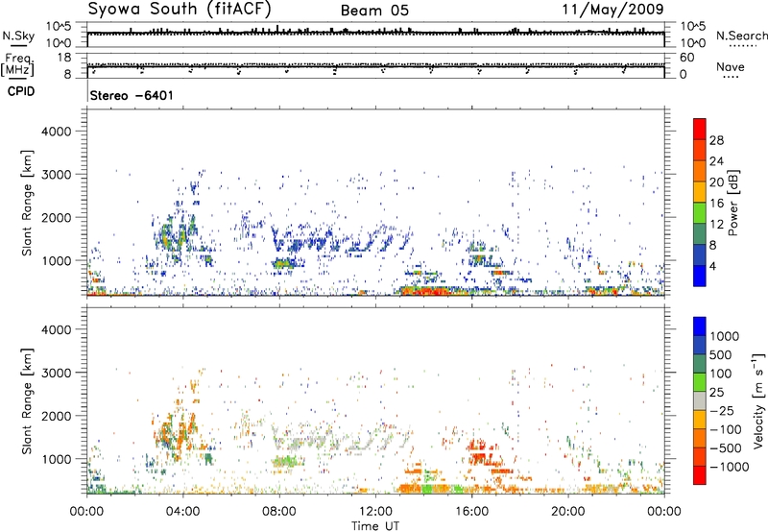Click the '4' tick on the power scale
The height and width of the screenshot is (532, 768).
point(713,266)
